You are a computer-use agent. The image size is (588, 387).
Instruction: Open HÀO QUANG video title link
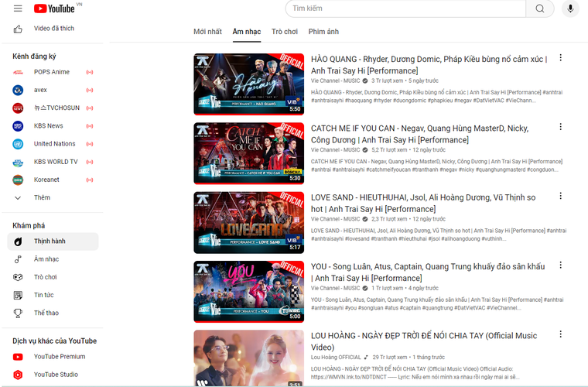[429, 65]
